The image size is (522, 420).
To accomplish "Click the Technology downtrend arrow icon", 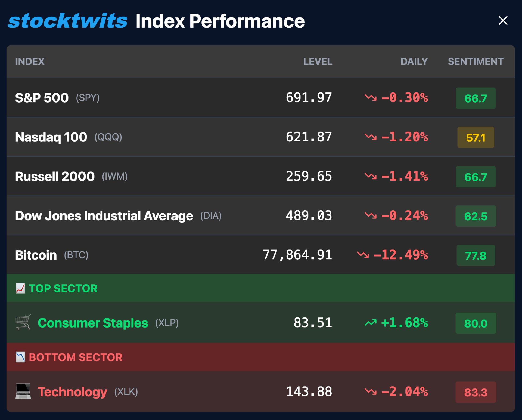I will point(371,392).
